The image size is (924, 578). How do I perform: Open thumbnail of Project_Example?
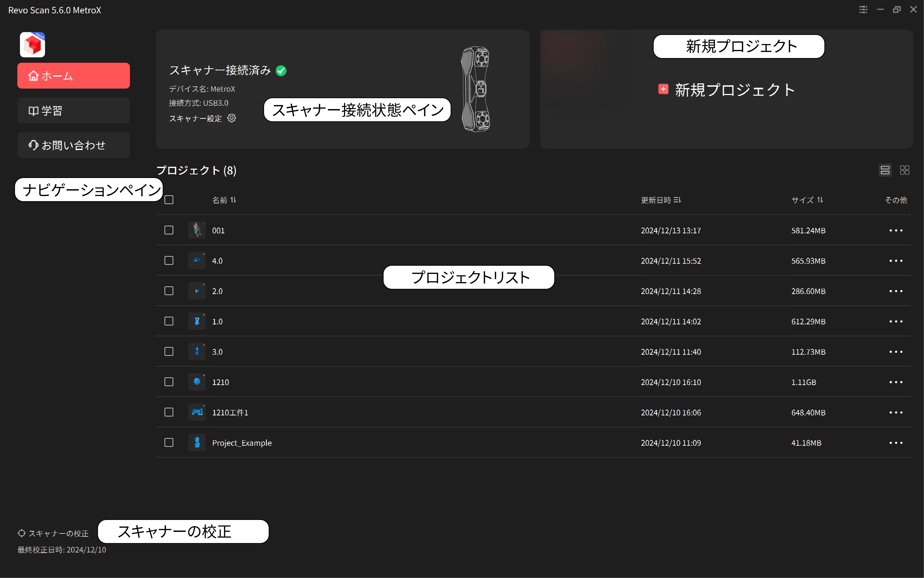coord(197,442)
